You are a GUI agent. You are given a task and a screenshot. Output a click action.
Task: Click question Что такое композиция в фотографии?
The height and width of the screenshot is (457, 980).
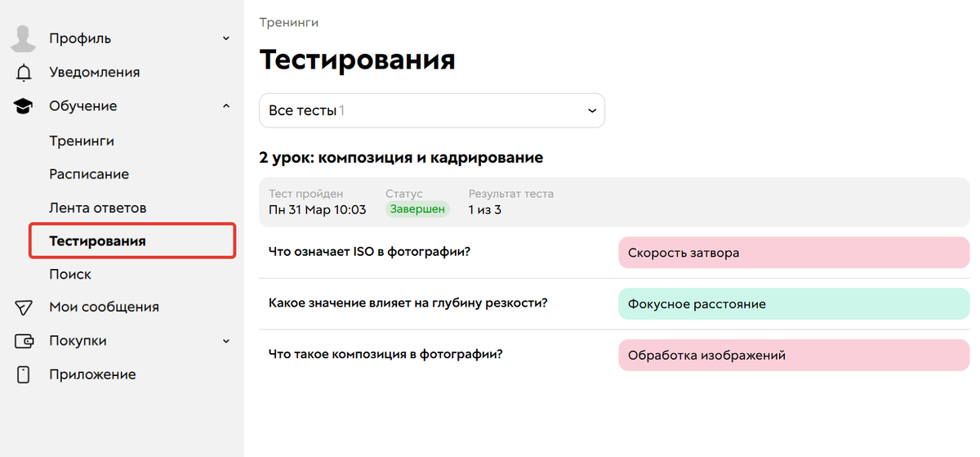point(385,355)
